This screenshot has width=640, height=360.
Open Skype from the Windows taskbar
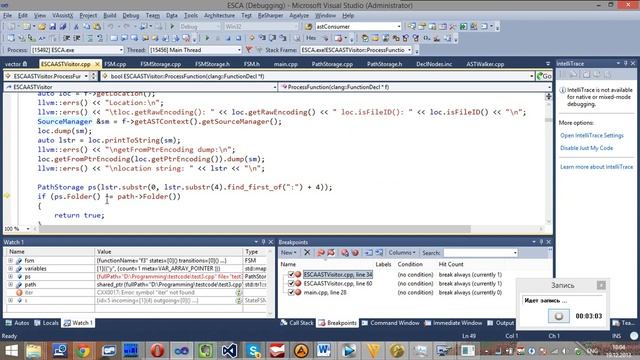[x=253, y=351]
